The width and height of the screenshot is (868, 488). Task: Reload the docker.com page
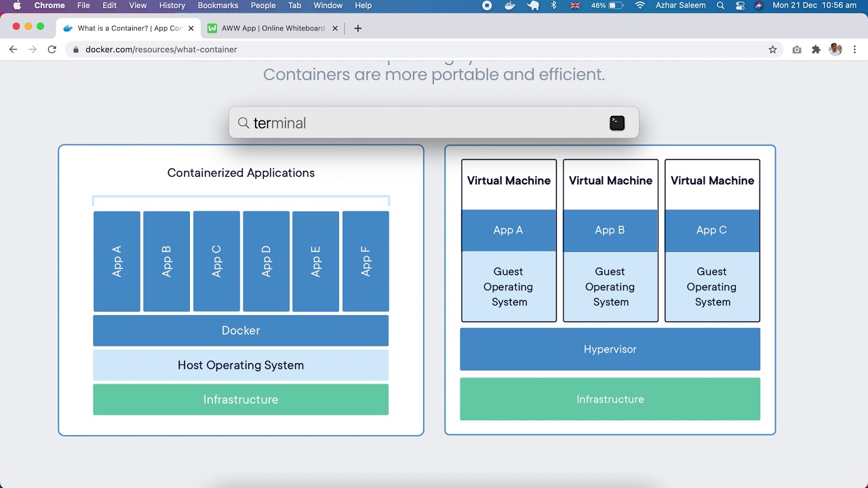(52, 49)
